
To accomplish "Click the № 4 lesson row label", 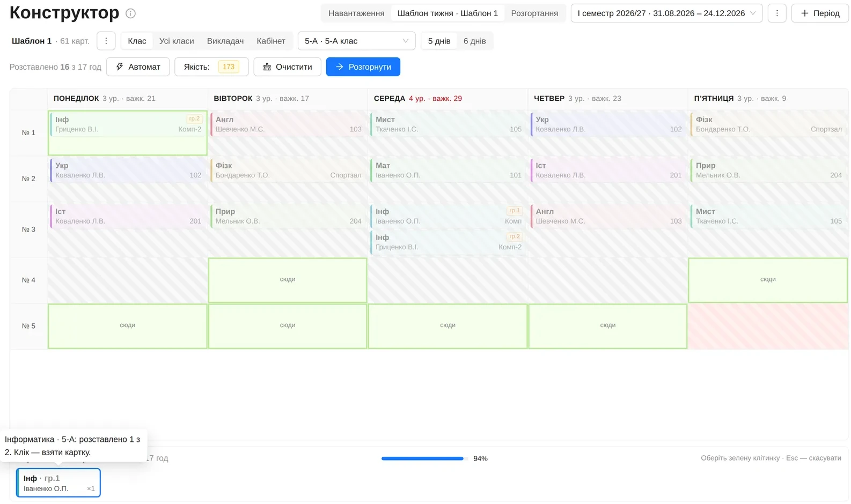I will 28,280.
